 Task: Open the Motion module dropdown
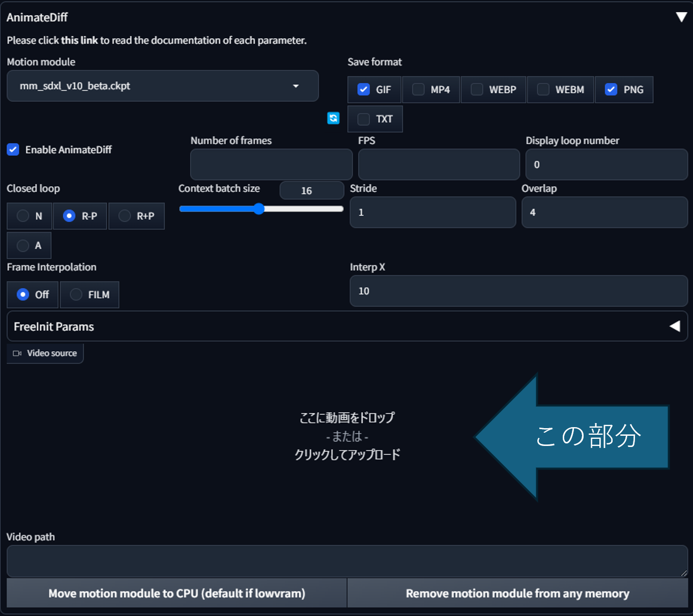pos(163,86)
